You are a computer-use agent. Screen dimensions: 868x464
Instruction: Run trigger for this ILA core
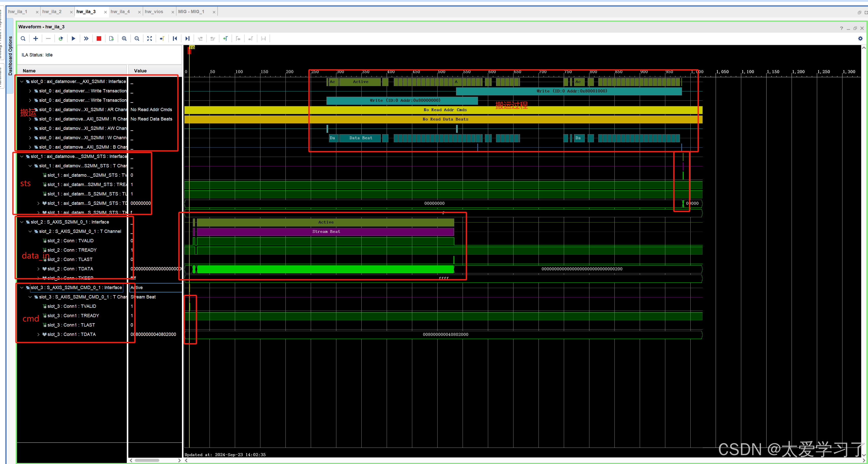(x=73, y=38)
